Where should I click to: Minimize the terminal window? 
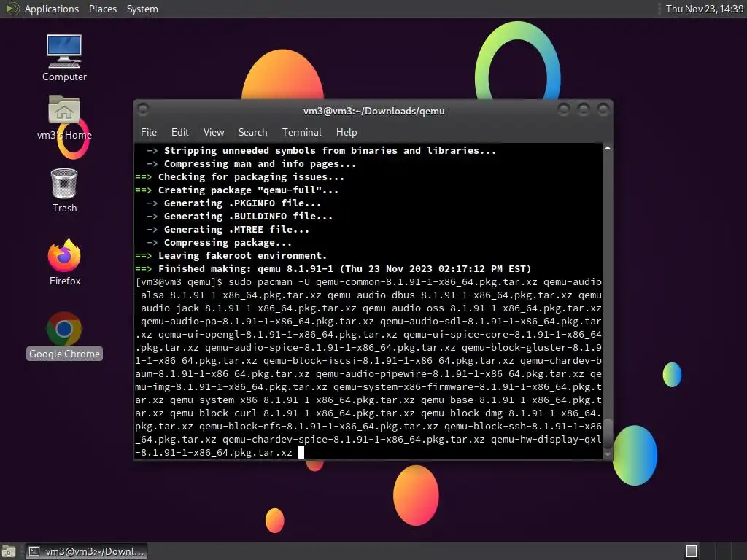(x=564, y=109)
